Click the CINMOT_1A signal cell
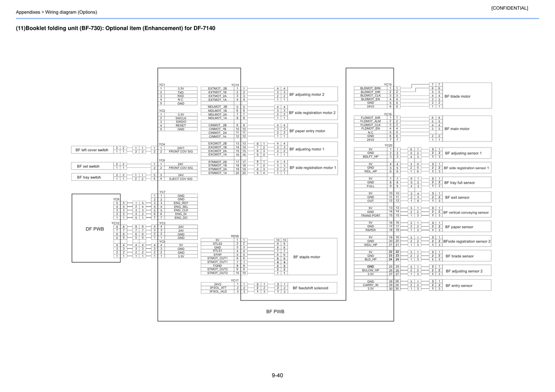This screenshot has width=555, height=392. [x=217, y=136]
